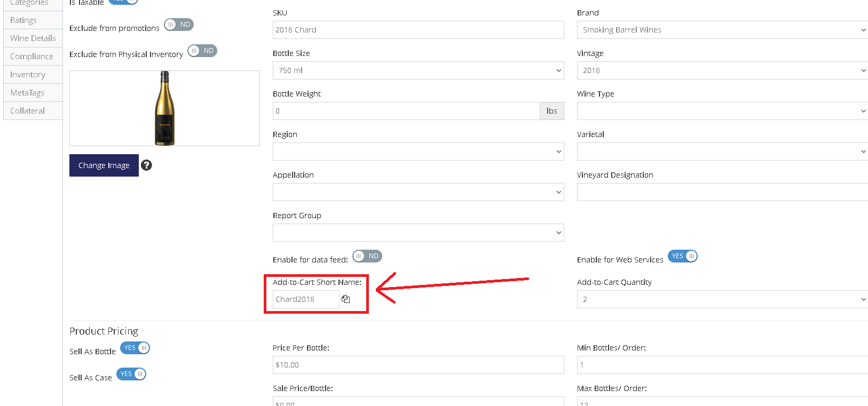Click the copy icon next to Chard2018
The width and height of the screenshot is (868, 406).
pyautogui.click(x=346, y=299)
